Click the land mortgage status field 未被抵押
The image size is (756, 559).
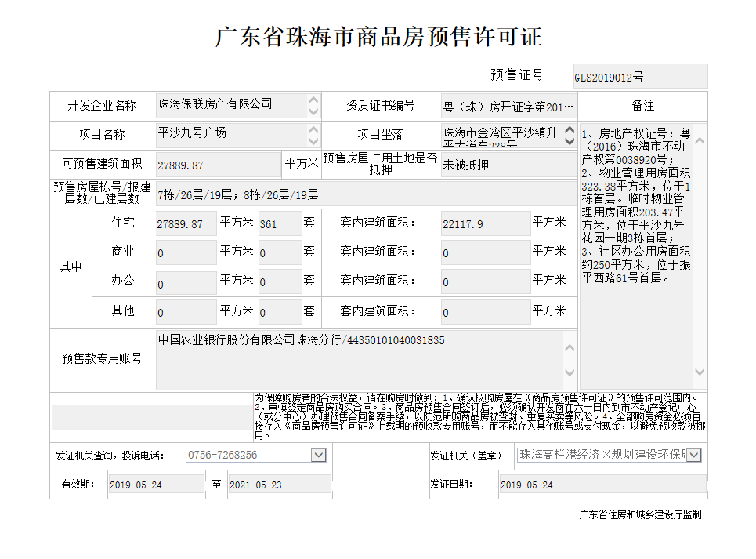tap(508, 165)
